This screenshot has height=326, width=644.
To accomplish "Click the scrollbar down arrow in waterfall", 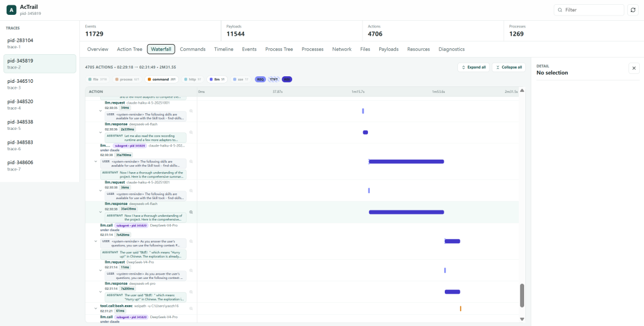I will [x=522, y=319].
